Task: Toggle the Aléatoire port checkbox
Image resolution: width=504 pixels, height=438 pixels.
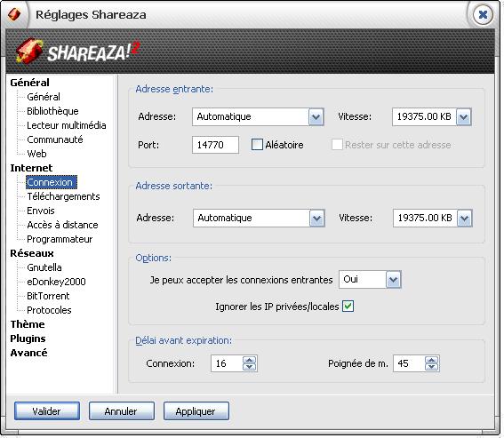Action: [257, 145]
